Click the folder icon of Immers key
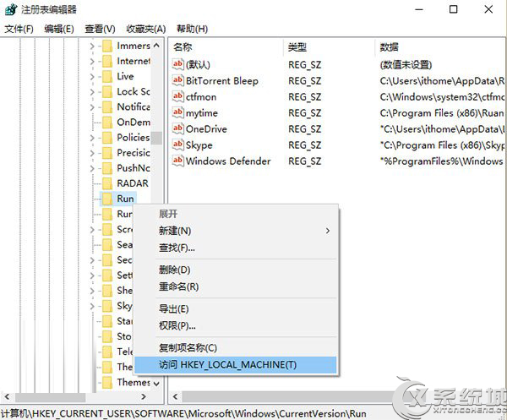This screenshot has height=420, width=507. (x=107, y=46)
